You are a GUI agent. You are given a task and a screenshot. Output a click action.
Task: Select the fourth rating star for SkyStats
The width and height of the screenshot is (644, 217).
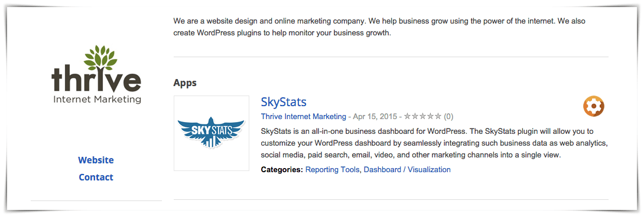pyautogui.click(x=431, y=117)
